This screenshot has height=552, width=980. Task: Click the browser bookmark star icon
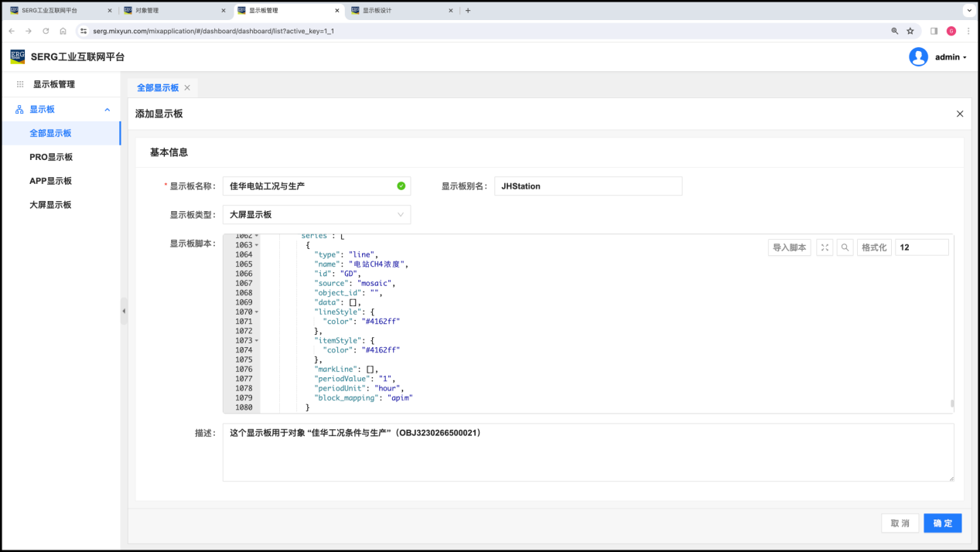910,31
